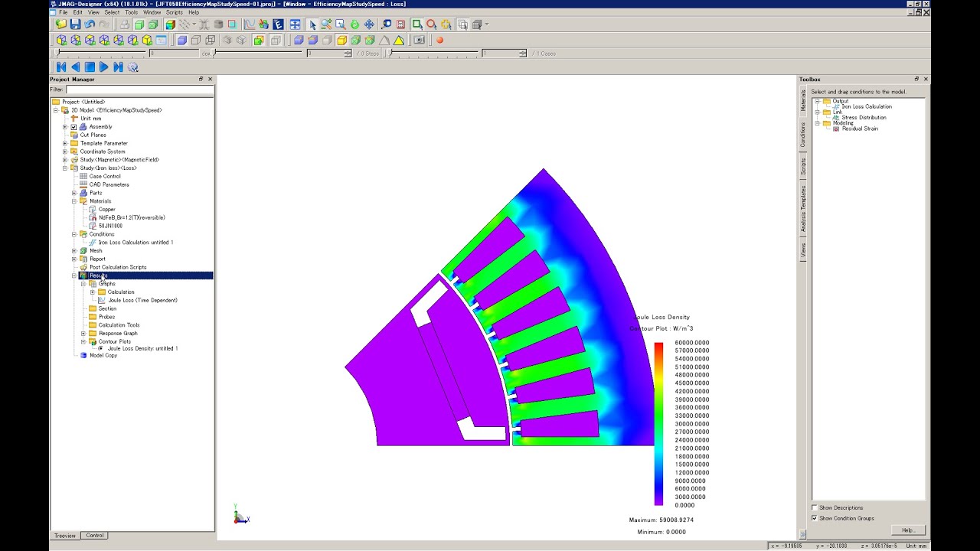Undo the last action with the blue arrow
Screen dimensions: 980x551
click(x=90, y=24)
